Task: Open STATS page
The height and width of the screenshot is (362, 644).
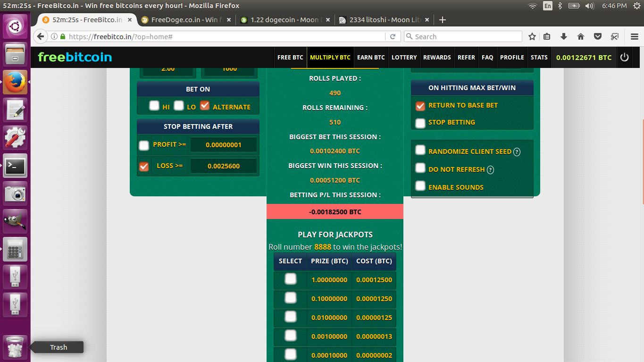Action: (x=539, y=57)
